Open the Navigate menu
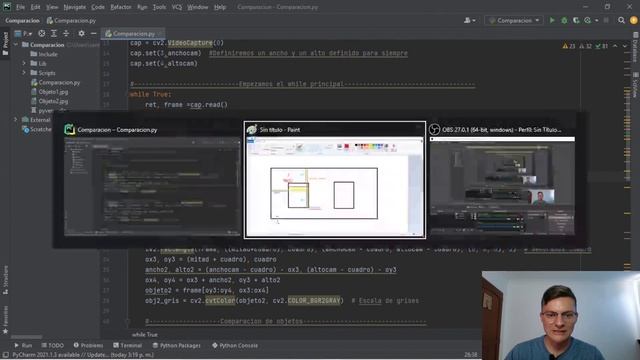640x360 pixels. (x=75, y=7)
